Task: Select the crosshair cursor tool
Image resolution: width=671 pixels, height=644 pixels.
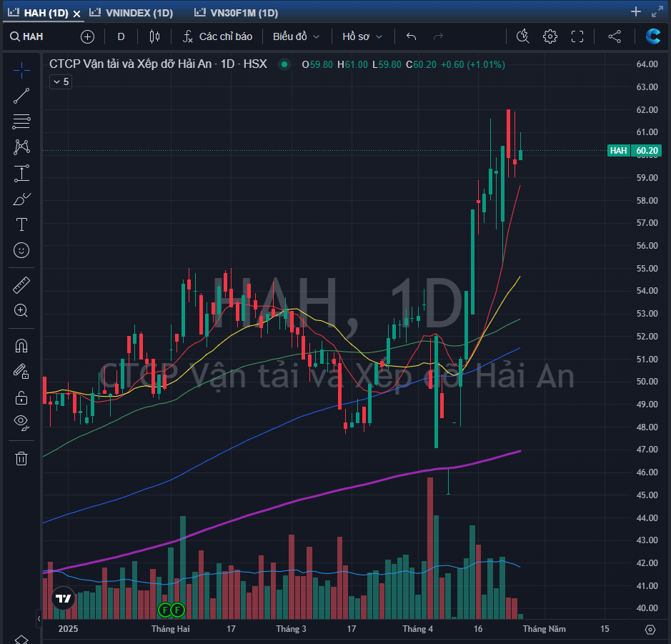Action: click(21, 71)
